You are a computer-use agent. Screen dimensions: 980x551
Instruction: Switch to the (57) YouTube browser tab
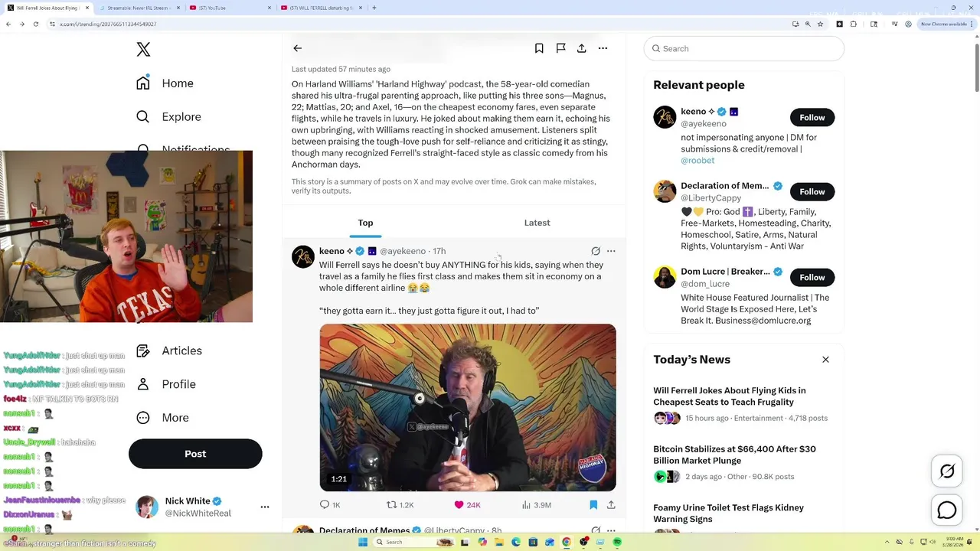[x=228, y=8]
